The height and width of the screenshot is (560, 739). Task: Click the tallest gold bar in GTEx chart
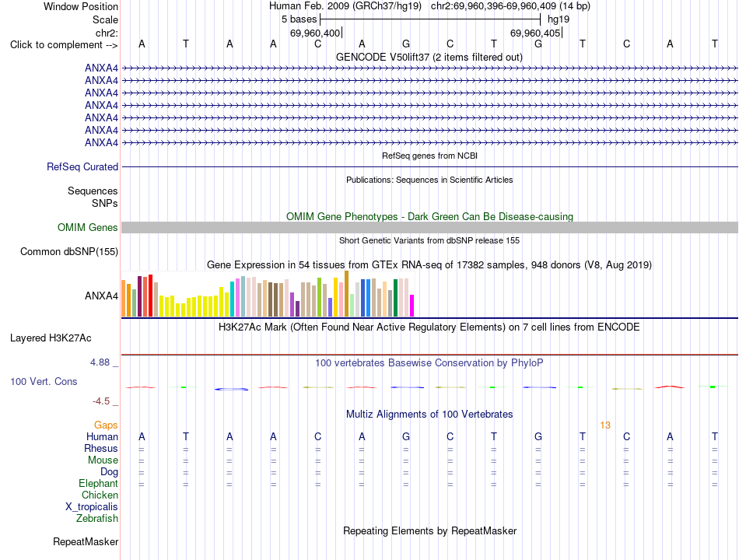[346, 294]
